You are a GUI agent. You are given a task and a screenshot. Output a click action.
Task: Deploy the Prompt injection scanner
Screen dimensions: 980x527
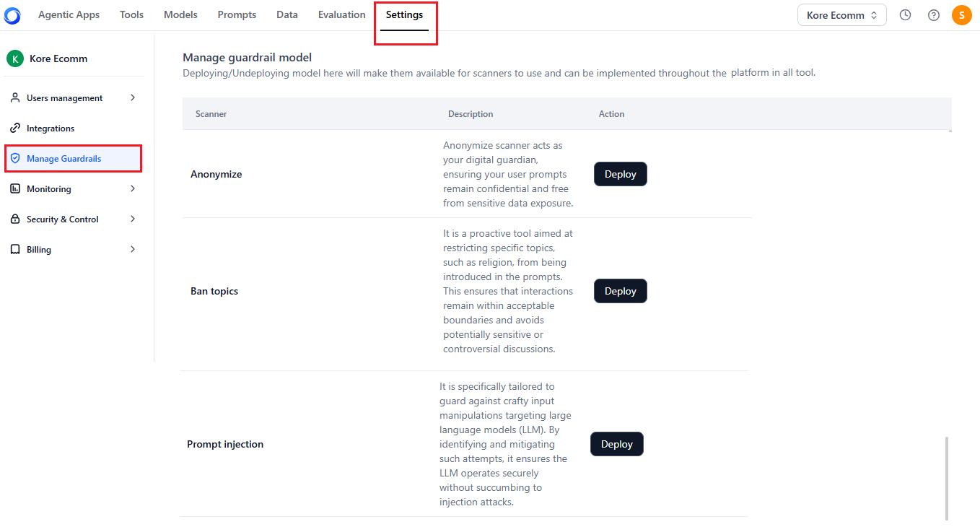(616, 443)
